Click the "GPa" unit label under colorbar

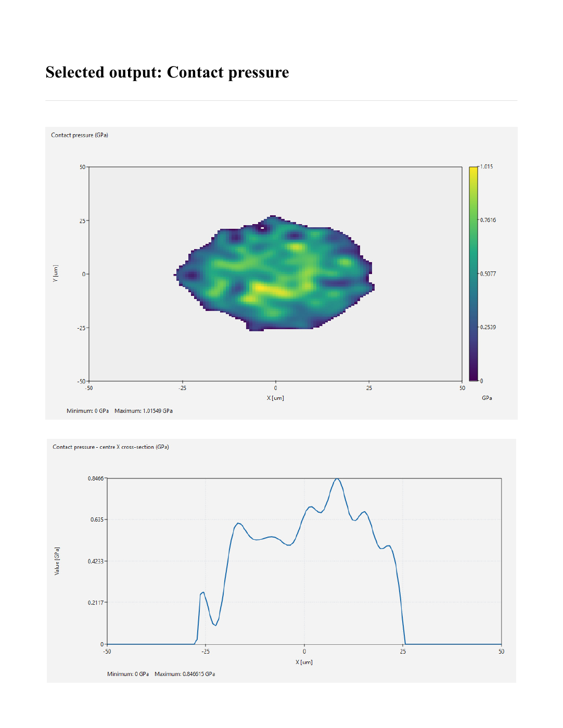coord(487,398)
